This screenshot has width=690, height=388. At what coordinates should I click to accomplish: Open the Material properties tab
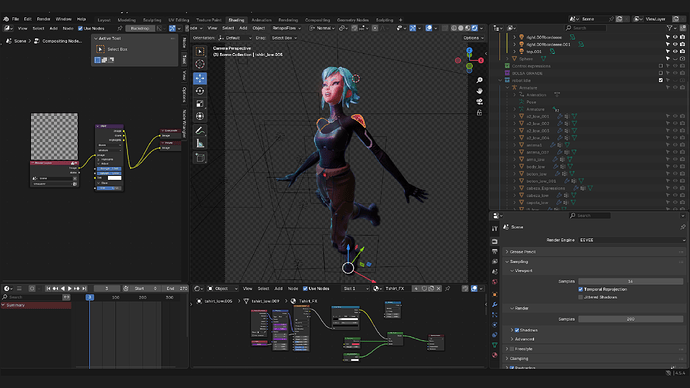tap(495, 355)
